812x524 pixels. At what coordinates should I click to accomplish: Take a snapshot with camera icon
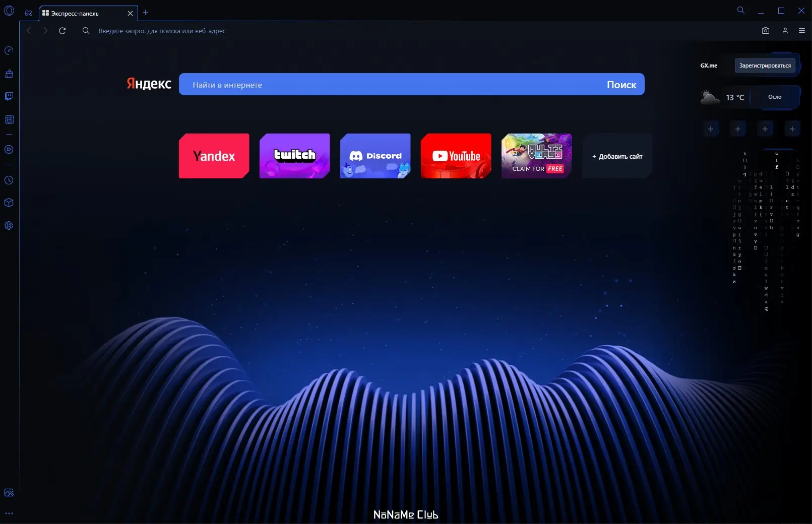pyautogui.click(x=766, y=31)
